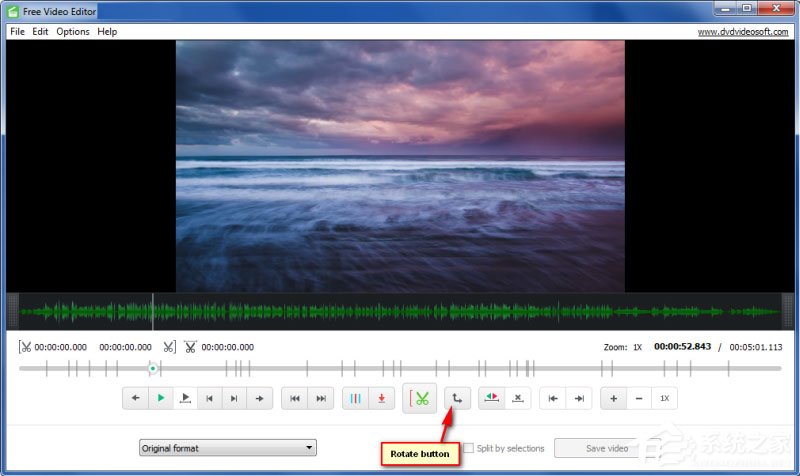Open the Original format dropdown
This screenshot has width=800, height=476.
(x=228, y=448)
